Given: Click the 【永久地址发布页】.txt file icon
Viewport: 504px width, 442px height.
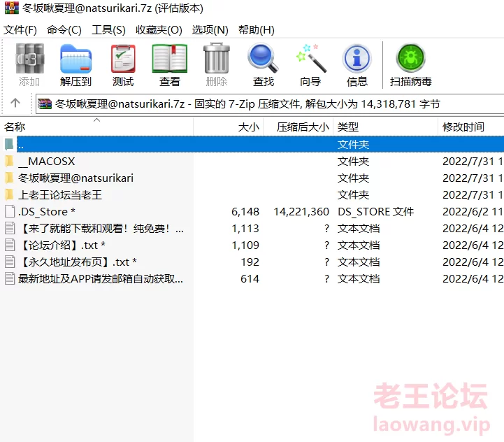Looking at the screenshot, I should click(x=10, y=262).
